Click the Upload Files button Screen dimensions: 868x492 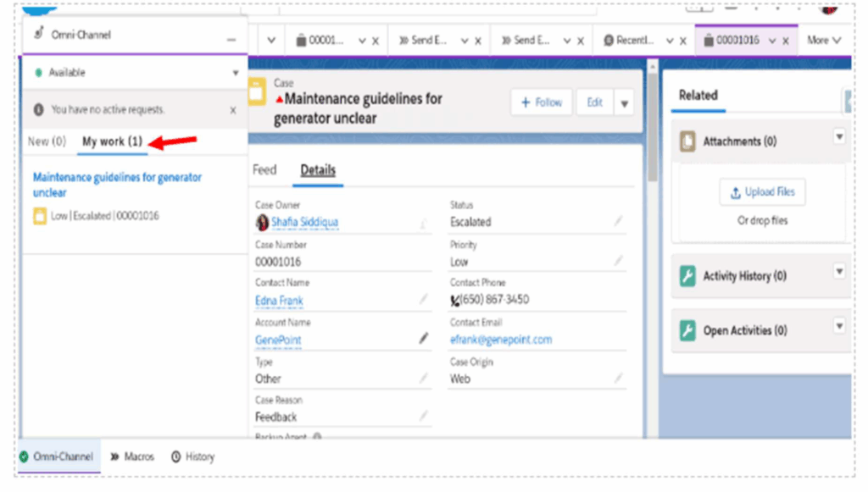point(762,192)
